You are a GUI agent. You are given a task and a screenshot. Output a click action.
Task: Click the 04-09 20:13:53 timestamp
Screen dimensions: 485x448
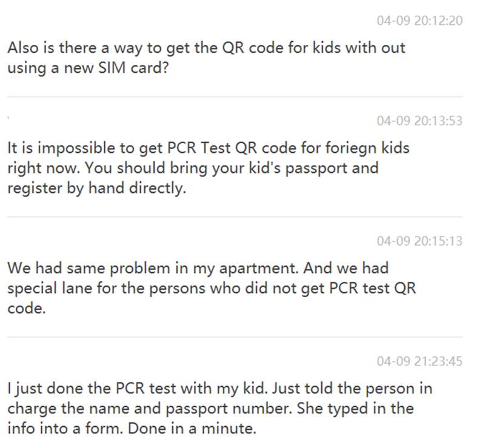coord(420,121)
